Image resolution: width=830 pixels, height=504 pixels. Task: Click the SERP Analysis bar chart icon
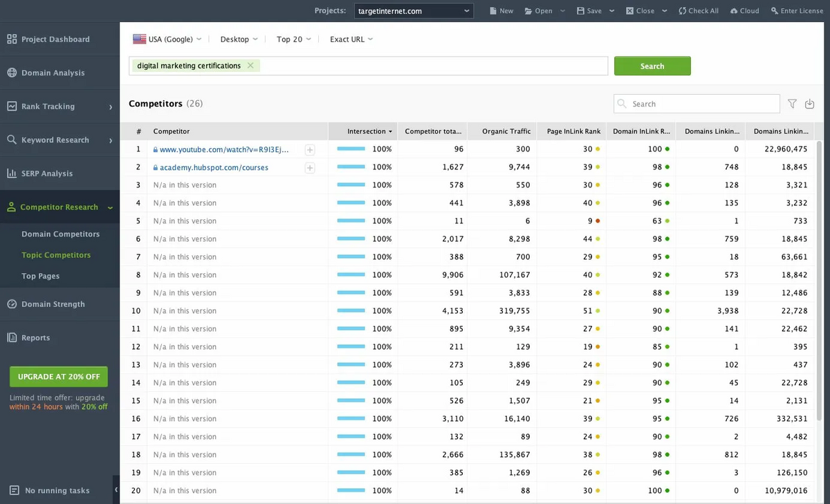pos(12,174)
